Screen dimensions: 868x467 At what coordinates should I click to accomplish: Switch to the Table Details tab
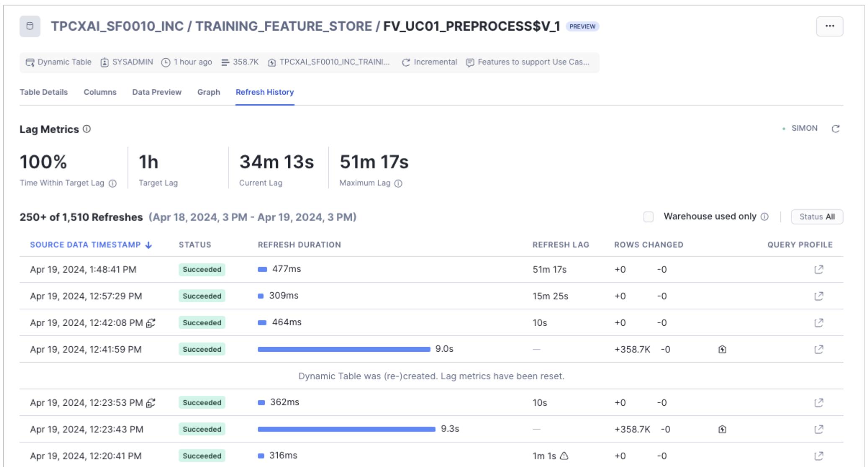coord(44,92)
